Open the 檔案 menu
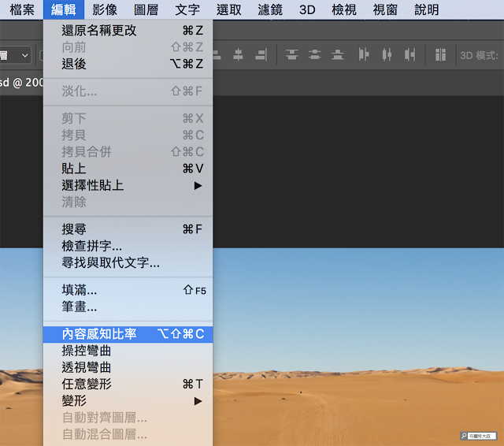504x446 pixels. tap(22, 9)
